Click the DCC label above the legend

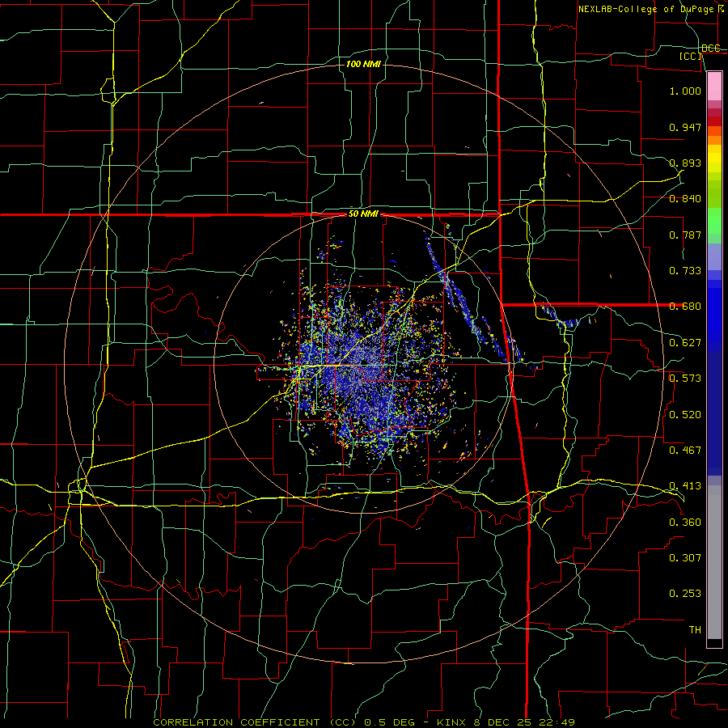tap(710, 48)
